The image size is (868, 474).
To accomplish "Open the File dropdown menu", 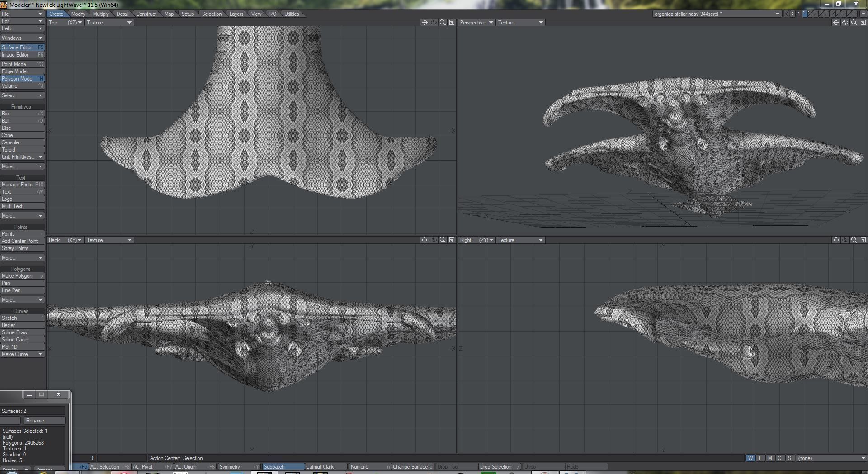I will (22, 14).
